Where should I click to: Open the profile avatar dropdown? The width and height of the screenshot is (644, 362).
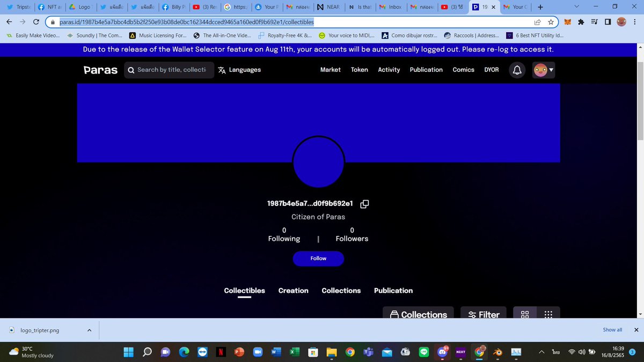pos(544,70)
